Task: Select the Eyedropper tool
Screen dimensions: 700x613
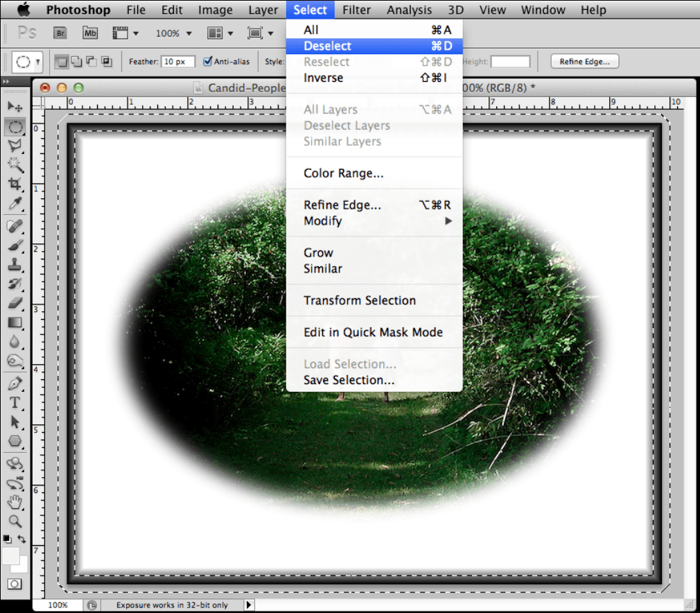Action: [x=15, y=203]
